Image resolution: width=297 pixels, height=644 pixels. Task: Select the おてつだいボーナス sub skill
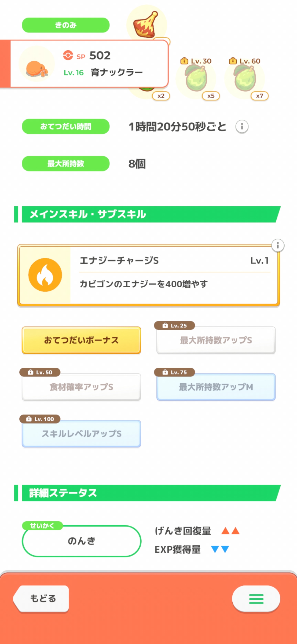pyautogui.click(x=81, y=340)
